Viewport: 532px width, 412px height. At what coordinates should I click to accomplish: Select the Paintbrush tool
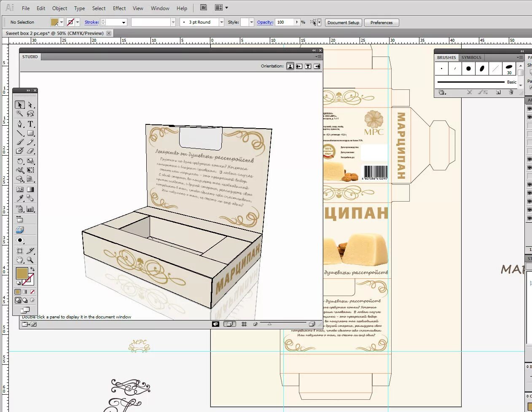click(20, 142)
